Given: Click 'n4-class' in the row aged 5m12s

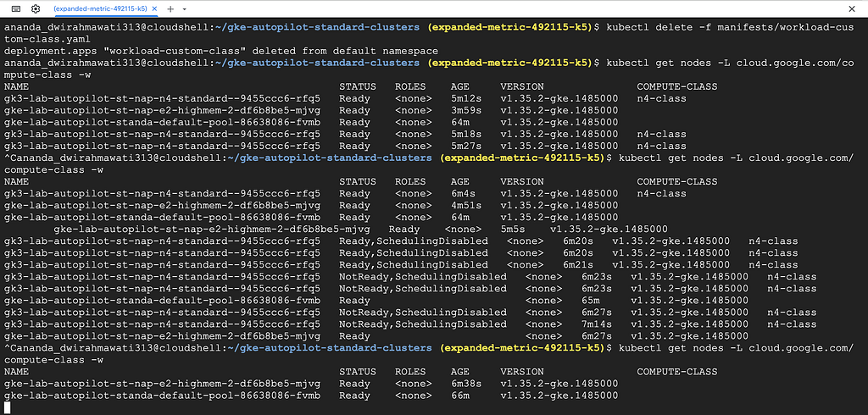Looking at the screenshot, I should (x=661, y=98).
